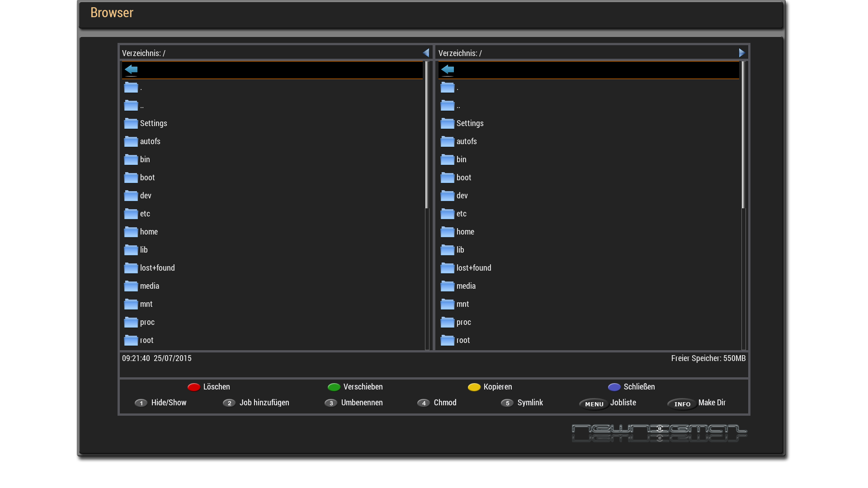Click the right-pointing triangle in right pane header
The height and width of the screenshot is (488, 868).
[741, 53]
